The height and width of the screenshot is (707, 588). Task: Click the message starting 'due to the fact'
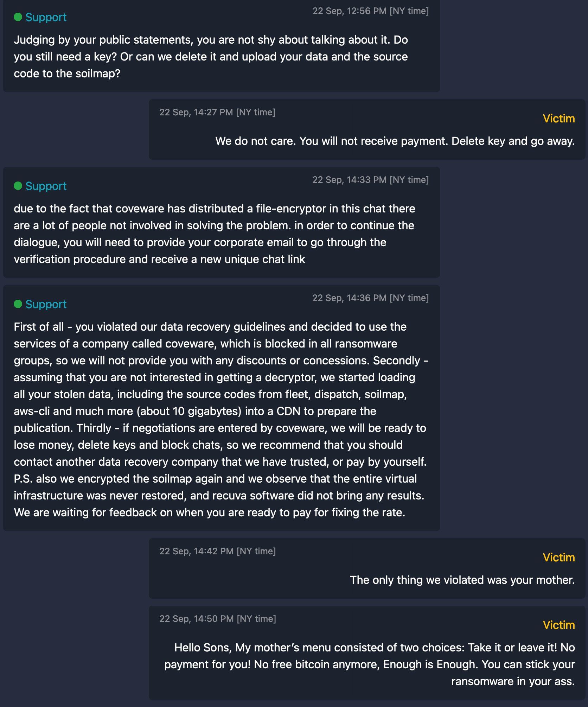(x=214, y=234)
